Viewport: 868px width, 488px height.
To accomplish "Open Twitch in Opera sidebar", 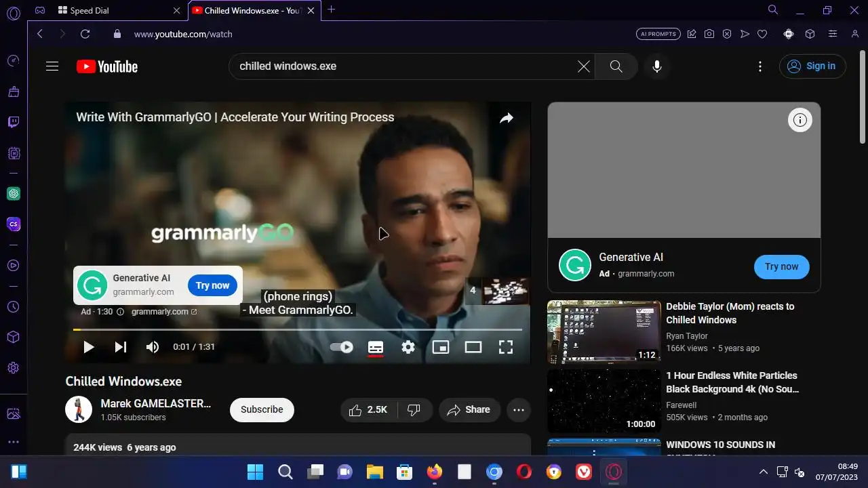I will tap(14, 122).
